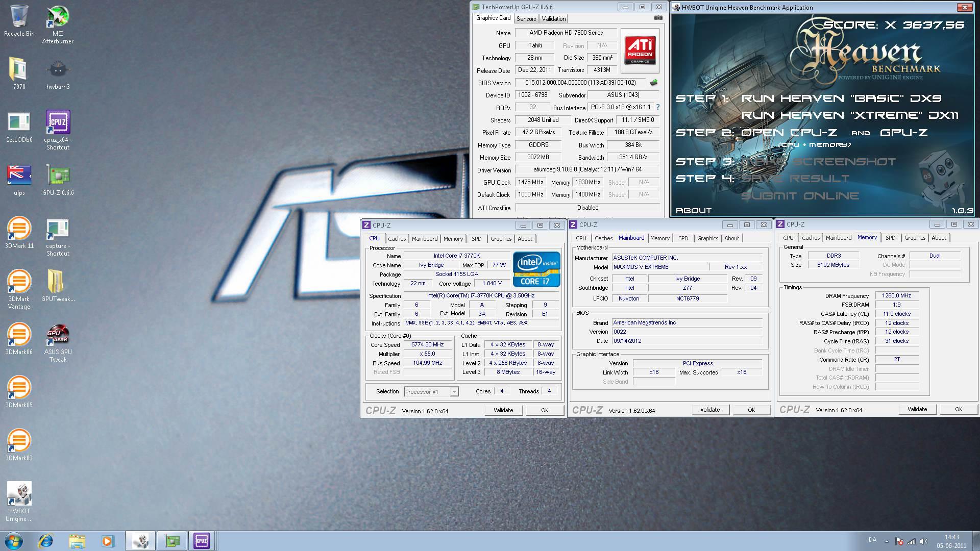Click ABOUT in the HWBOT Heaven window
The height and width of the screenshot is (551, 980).
tap(693, 210)
